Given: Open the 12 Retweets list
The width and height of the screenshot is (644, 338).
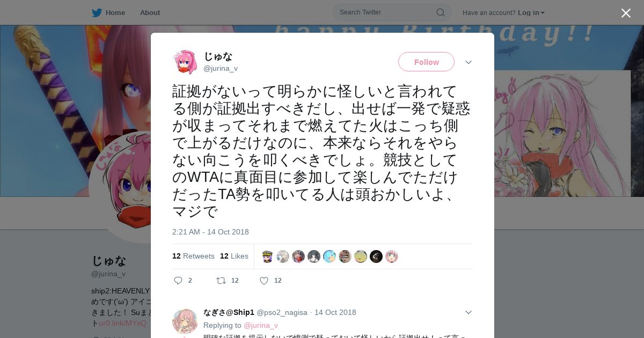Looking at the screenshot, I should click(193, 256).
